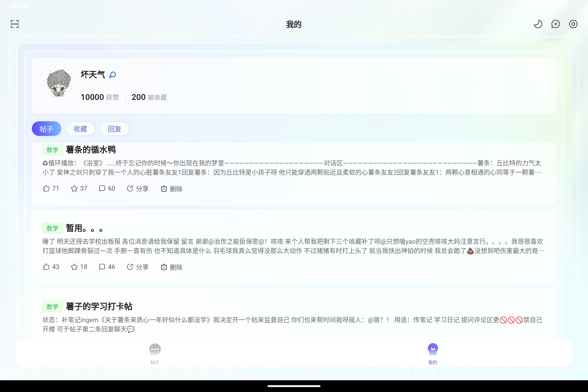Tap the scan QR code icon
The height and width of the screenshot is (392, 588).
click(15, 24)
